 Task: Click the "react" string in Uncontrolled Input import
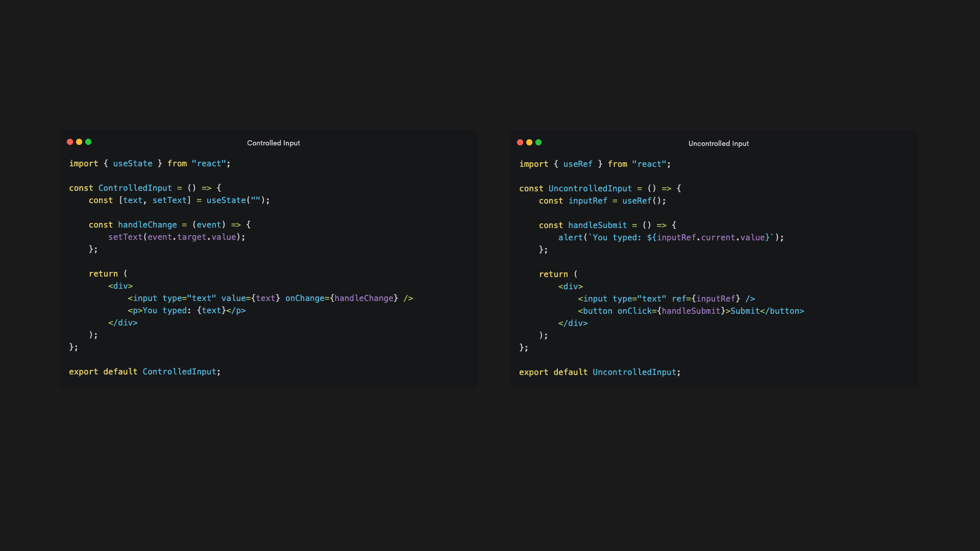(x=649, y=164)
